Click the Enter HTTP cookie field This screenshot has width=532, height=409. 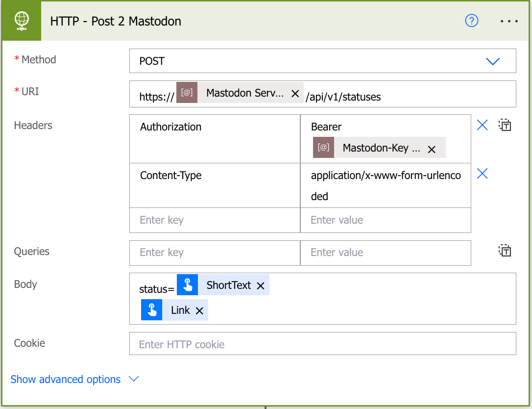(x=322, y=344)
